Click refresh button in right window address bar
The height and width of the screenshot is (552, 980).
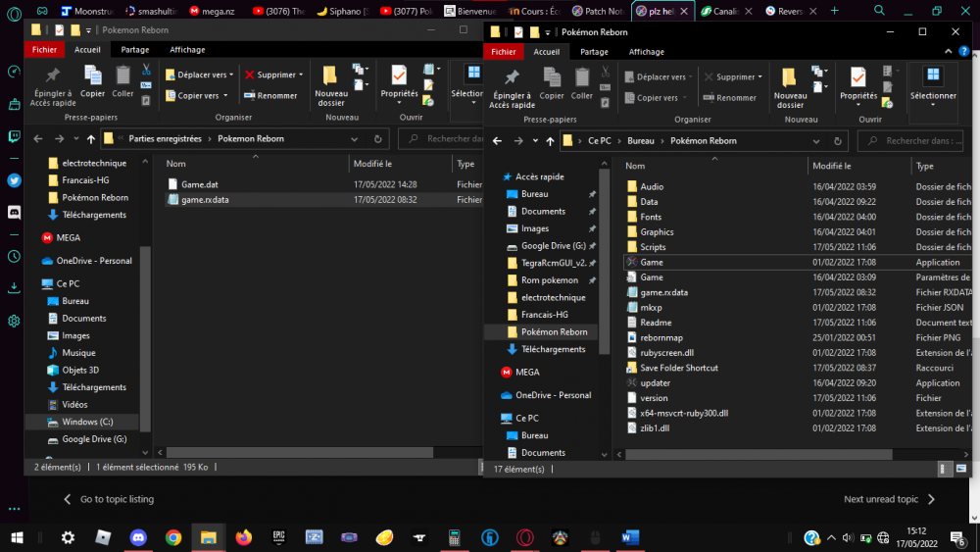click(838, 141)
